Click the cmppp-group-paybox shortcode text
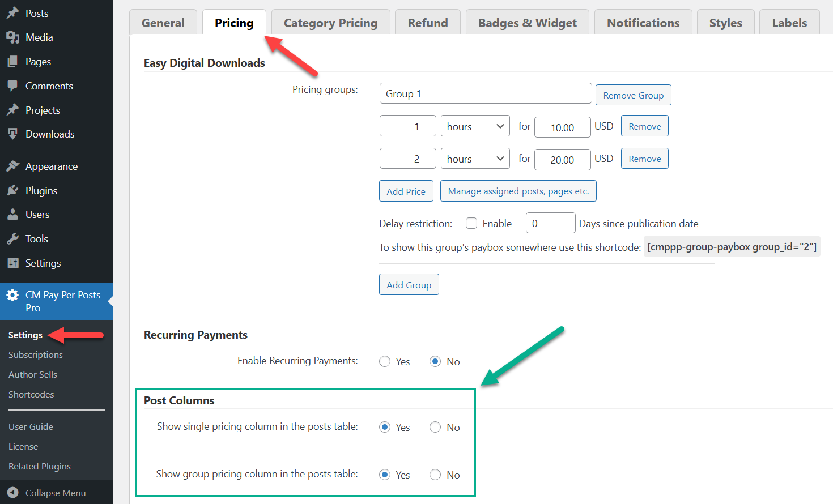 tap(732, 247)
